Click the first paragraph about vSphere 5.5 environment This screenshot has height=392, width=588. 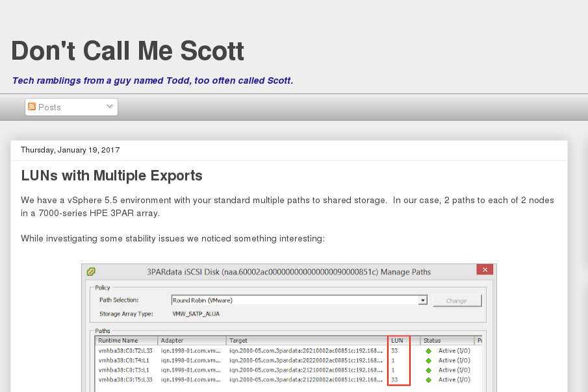287,206
